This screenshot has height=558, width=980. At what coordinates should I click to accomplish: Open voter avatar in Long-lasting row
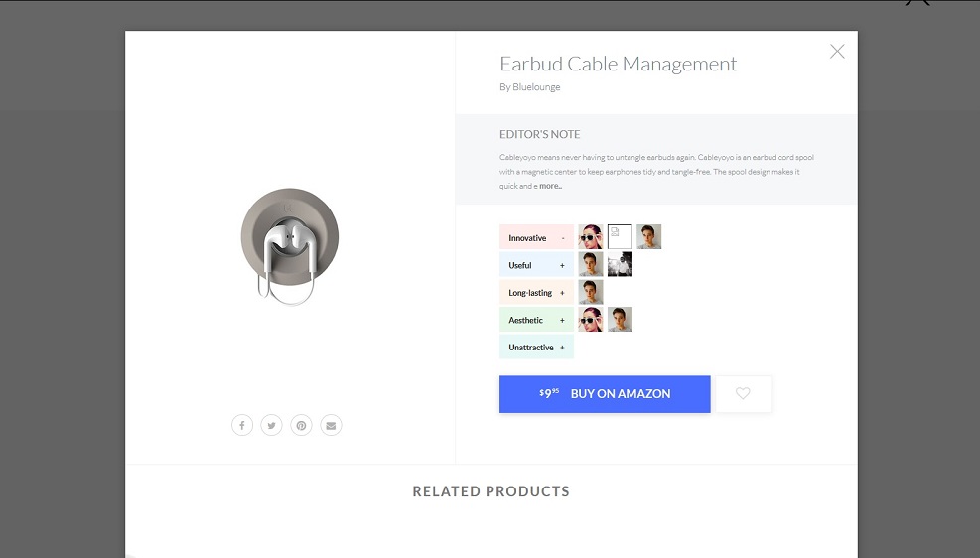coord(591,292)
